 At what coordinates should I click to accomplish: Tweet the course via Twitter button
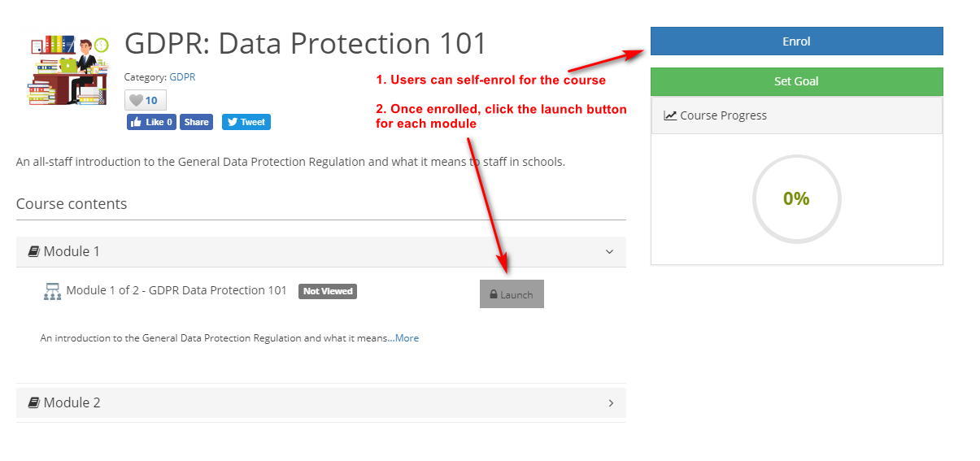click(246, 122)
